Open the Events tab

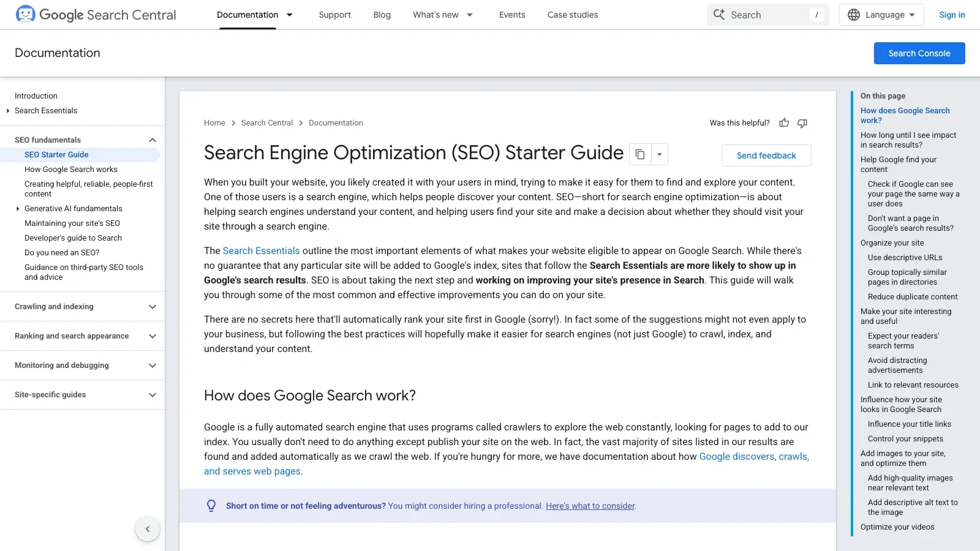pos(512,15)
